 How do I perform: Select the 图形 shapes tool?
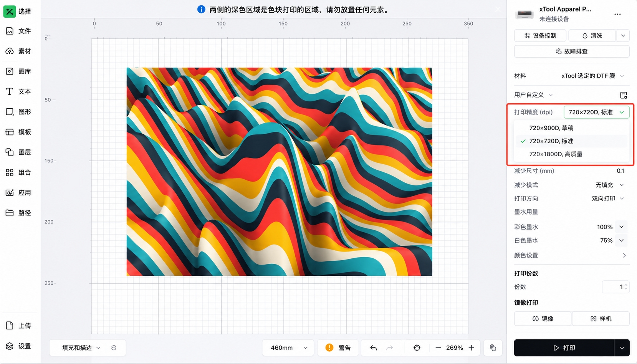tap(18, 112)
